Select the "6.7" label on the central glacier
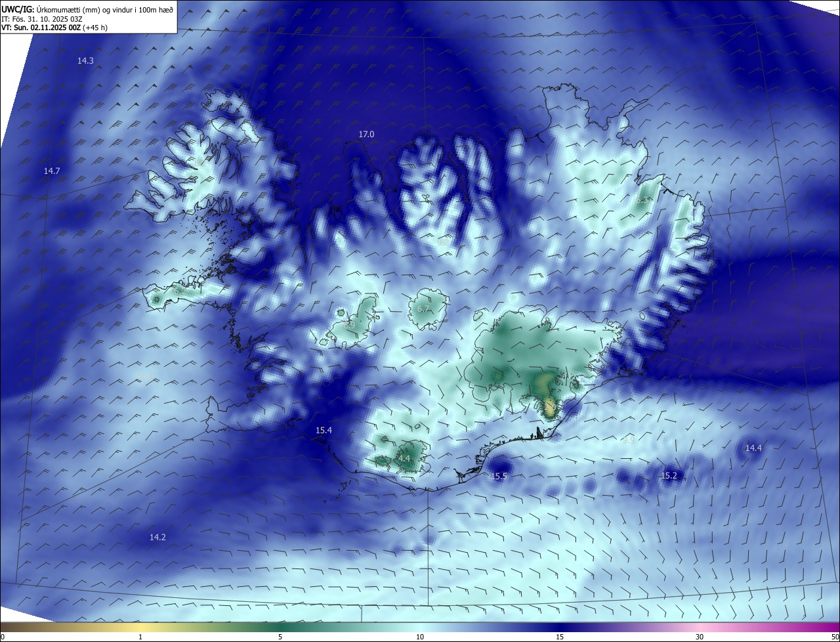The image size is (840, 642). 423,309
